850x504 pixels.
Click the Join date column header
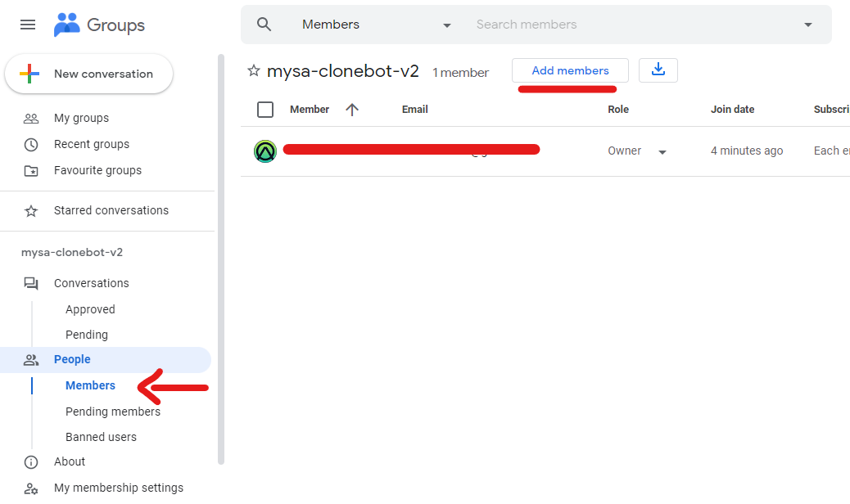tap(732, 110)
